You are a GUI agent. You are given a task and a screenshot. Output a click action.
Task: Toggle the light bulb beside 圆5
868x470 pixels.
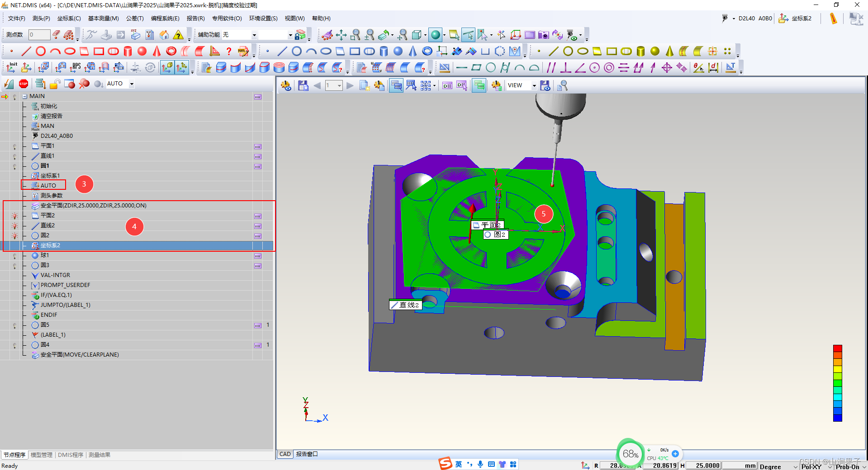[x=14, y=325]
